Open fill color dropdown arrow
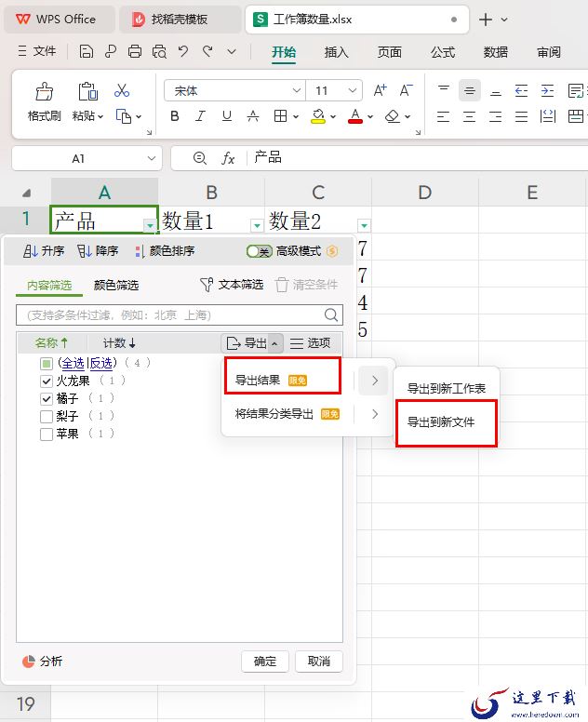The width and height of the screenshot is (588, 722). (333, 116)
